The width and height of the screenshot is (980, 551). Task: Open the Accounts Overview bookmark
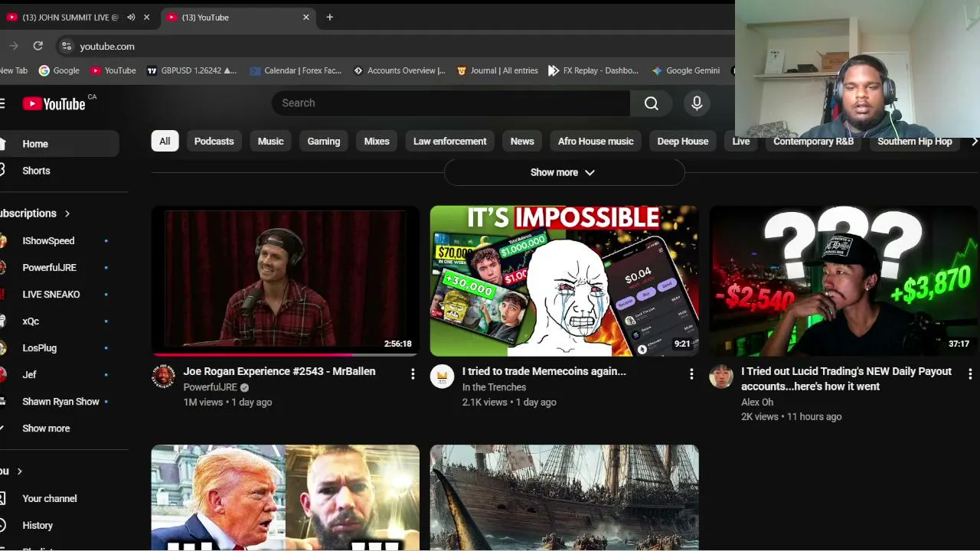[x=399, y=70]
